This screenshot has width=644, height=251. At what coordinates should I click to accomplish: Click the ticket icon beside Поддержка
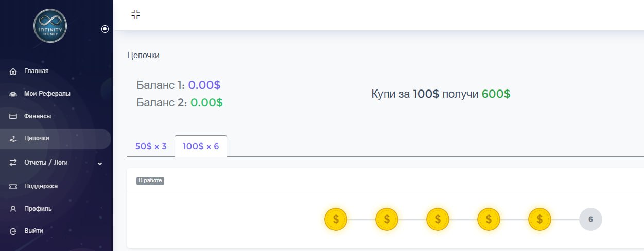pos(13,186)
